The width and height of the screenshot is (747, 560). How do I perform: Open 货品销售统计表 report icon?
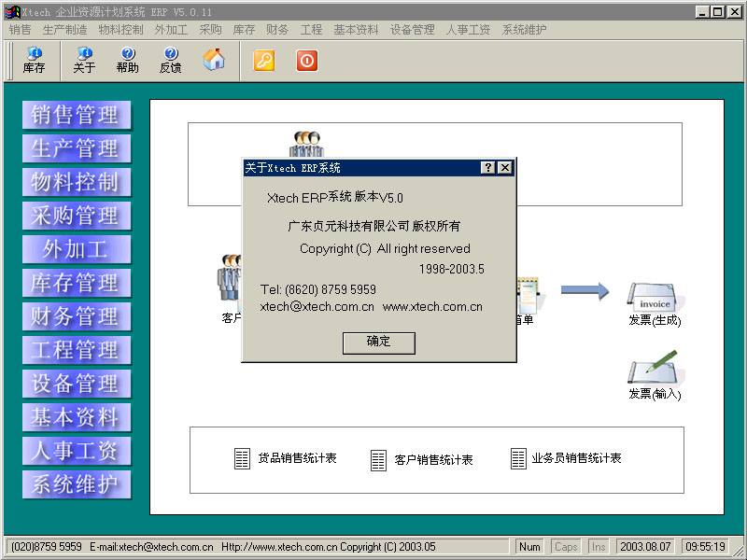click(x=242, y=458)
